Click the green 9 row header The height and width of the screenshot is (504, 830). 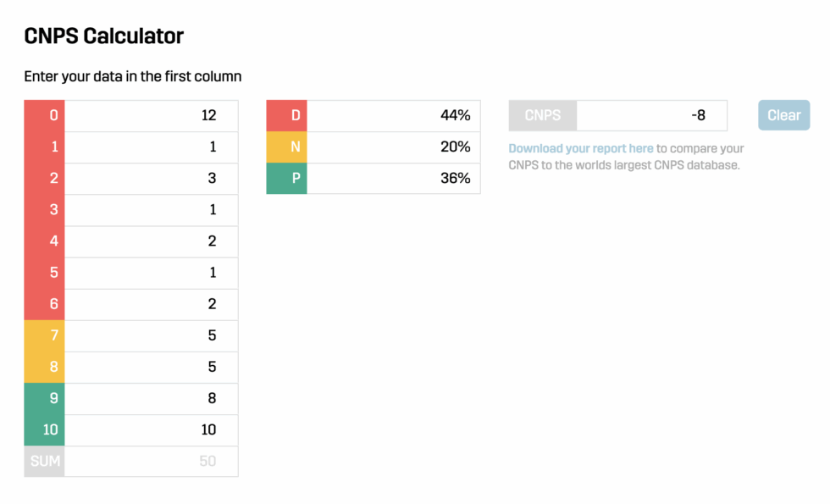point(44,398)
